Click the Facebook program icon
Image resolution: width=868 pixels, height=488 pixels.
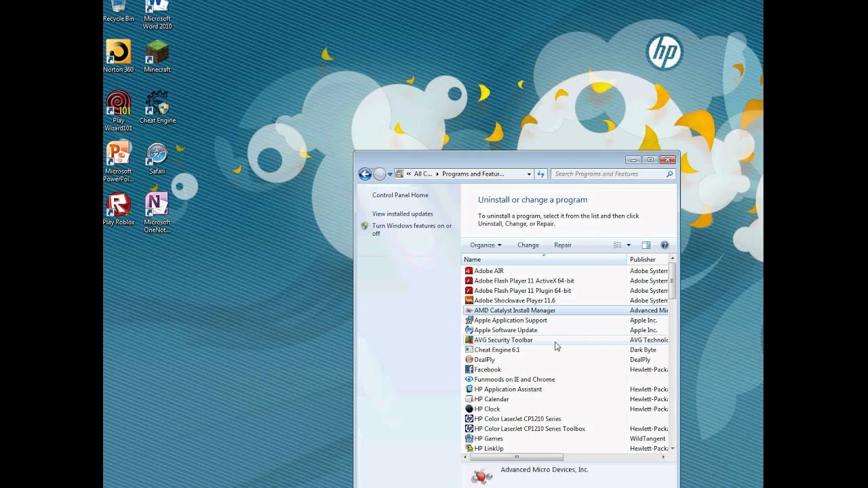click(469, 369)
